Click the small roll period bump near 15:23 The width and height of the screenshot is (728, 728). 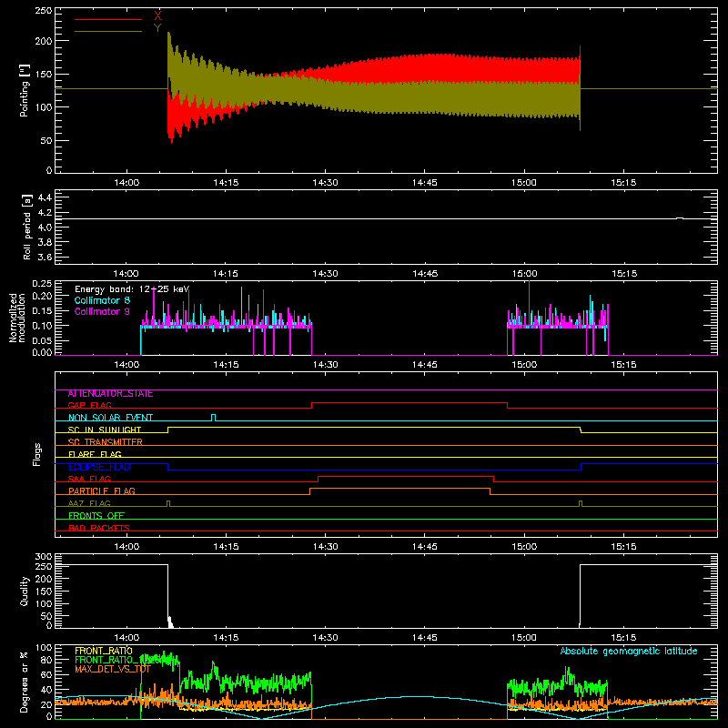[679, 217]
